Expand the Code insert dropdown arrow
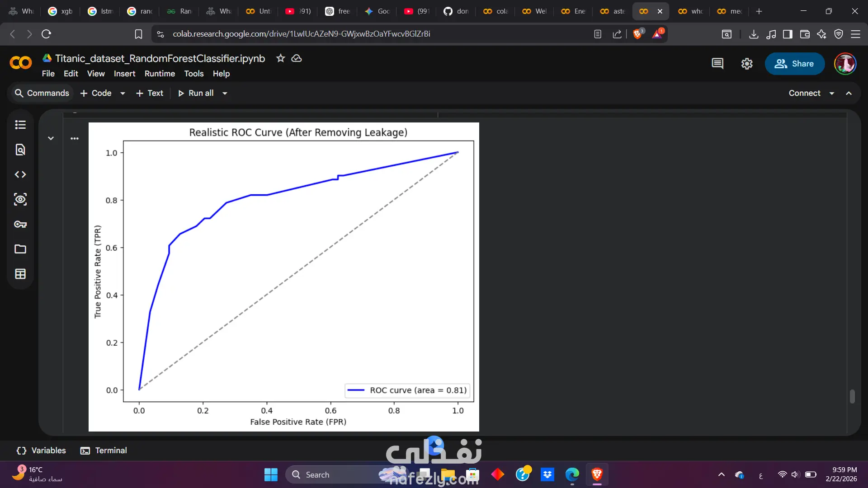Viewport: 868px width, 488px height. [123, 94]
